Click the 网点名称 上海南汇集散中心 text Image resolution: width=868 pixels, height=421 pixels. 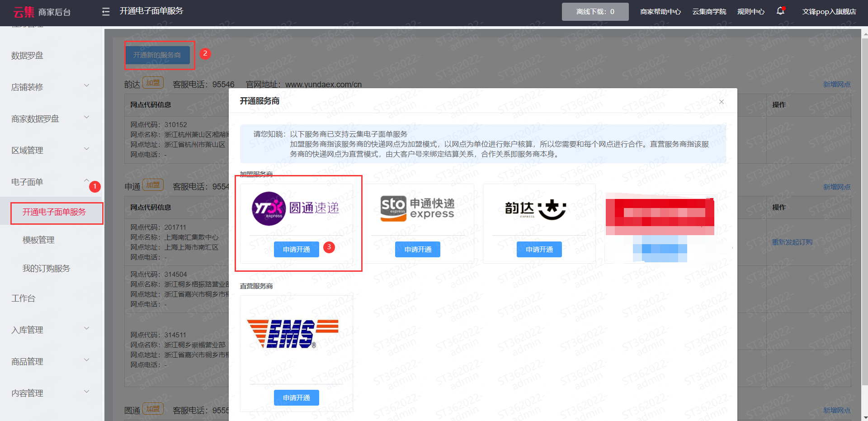pyautogui.click(x=175, y=237)
